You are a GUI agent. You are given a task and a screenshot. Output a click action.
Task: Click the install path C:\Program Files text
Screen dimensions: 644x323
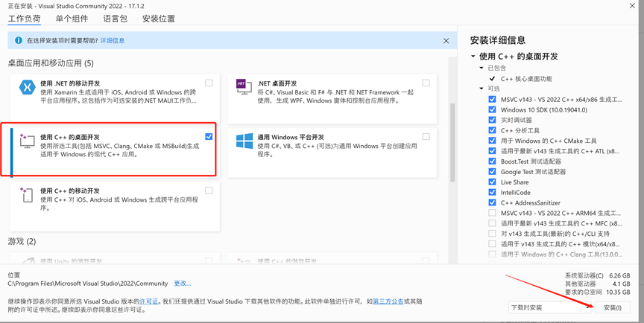coord(88,284)
